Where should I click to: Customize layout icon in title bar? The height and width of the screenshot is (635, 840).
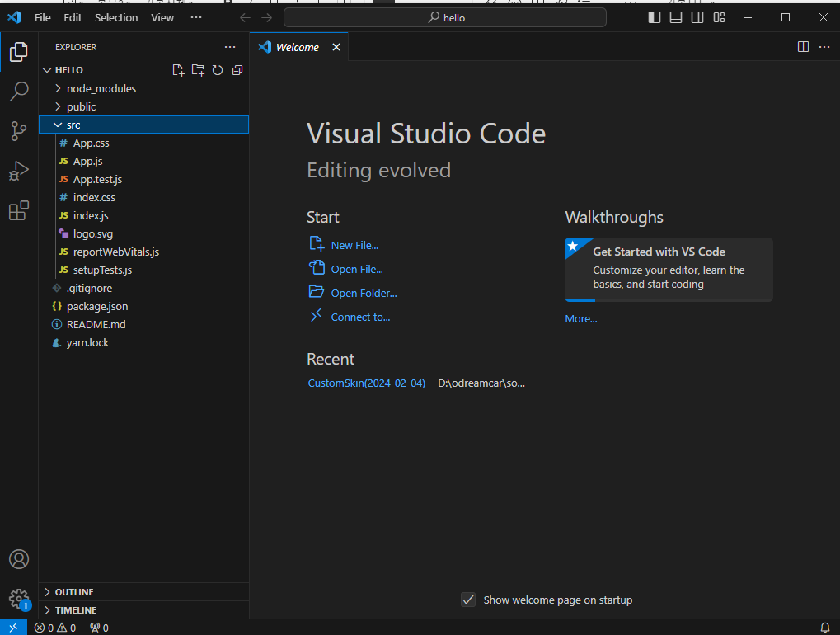(x=719, y=17)
